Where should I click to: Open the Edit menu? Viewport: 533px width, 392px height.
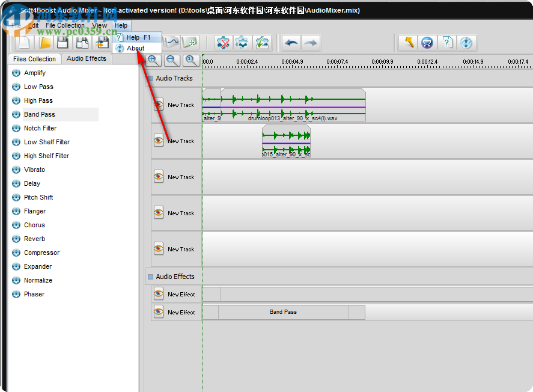(33, 25)
